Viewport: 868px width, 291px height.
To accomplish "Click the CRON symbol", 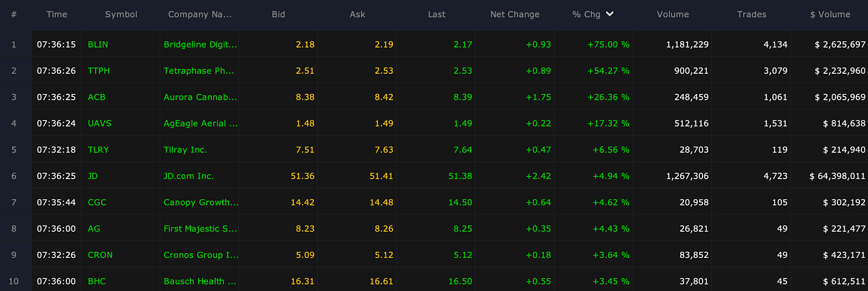I will [100, 255].
